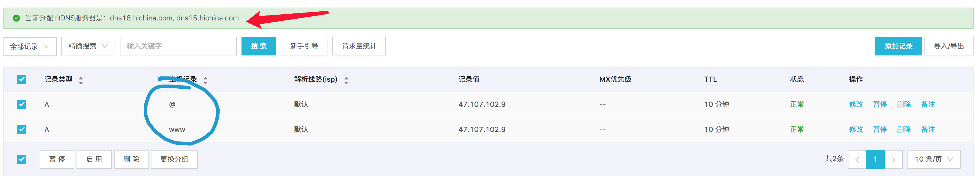The width and height of the screenshot is (980, 185).
Task: Sort by ISP resolution line arrows
Action: click(346, 80)
